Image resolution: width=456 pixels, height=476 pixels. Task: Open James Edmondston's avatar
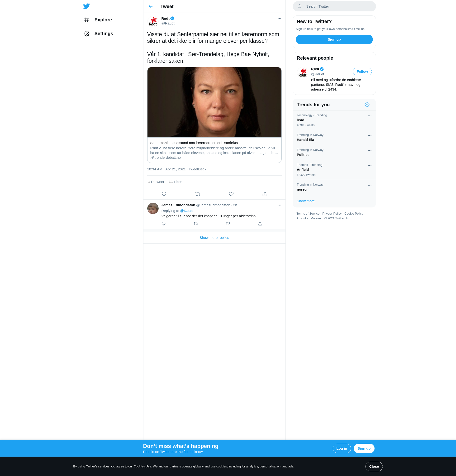(x=153, y=208)
